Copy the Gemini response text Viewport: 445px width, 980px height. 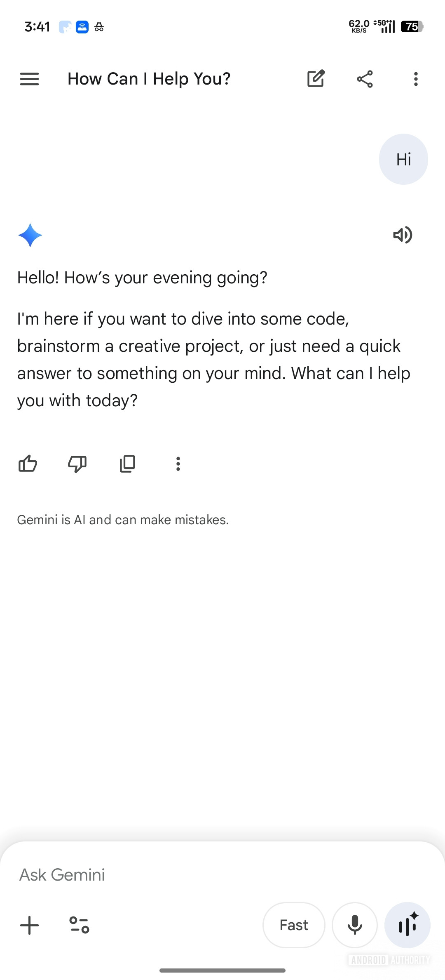tap(127, 464)
